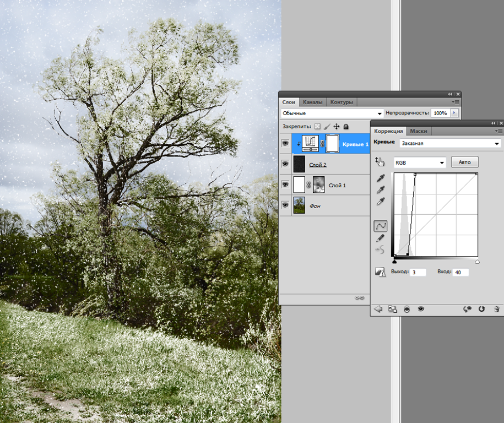Select the Фон layer thumbnail
504x423 pixels.
click(x=299, y=205)
